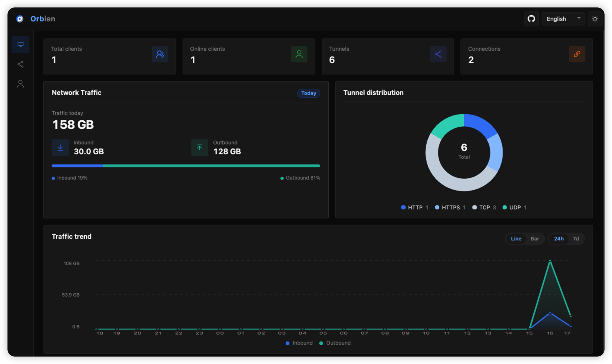The image size is (612, 364).
Task: Click the light blue HTTPS donut segment
Action: tap(497, 152)
